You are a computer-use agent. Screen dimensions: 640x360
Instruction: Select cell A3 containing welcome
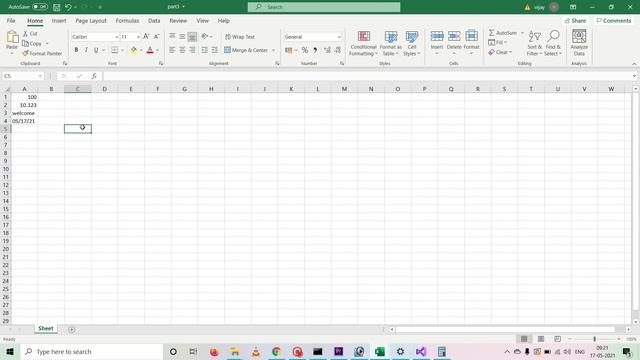[24, 113]
